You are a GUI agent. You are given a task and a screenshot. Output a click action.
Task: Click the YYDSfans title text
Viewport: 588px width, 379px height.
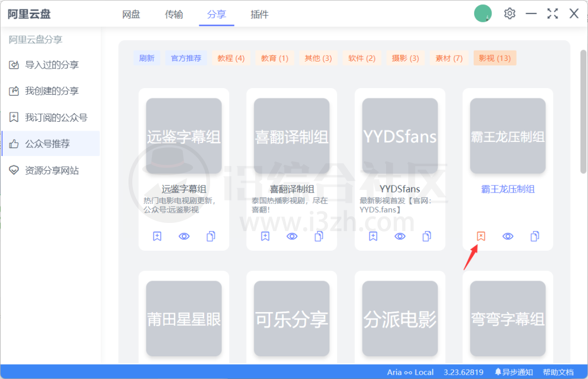pyautogui.click(x=400, y=189)
